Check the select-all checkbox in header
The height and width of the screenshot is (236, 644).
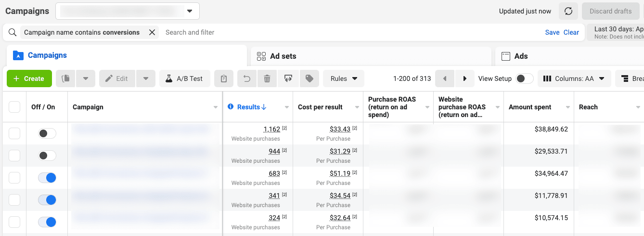pos(14,107)
